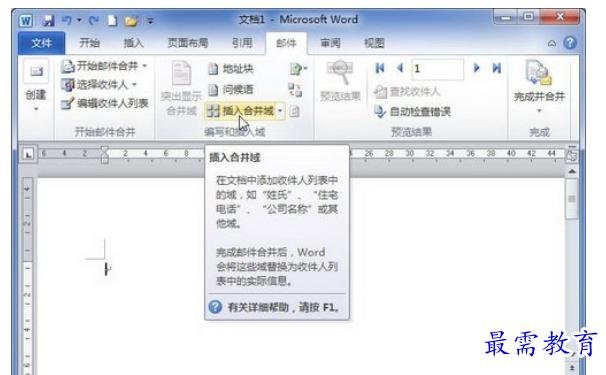Click the vertical scrollbar thumb
The height and width of the screenshot is (375, 606).
click(x=572, y=199)
